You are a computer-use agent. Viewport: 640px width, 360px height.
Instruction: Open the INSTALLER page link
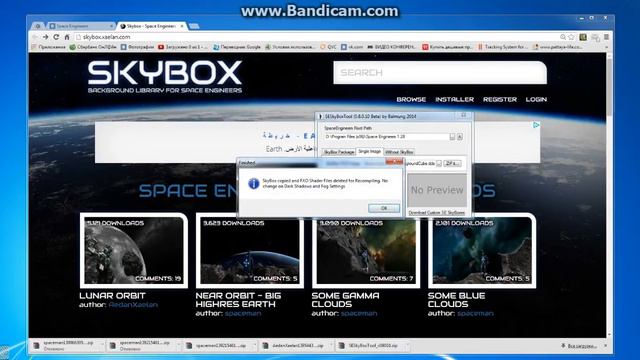pyautogui.click(x=454, y=99)
